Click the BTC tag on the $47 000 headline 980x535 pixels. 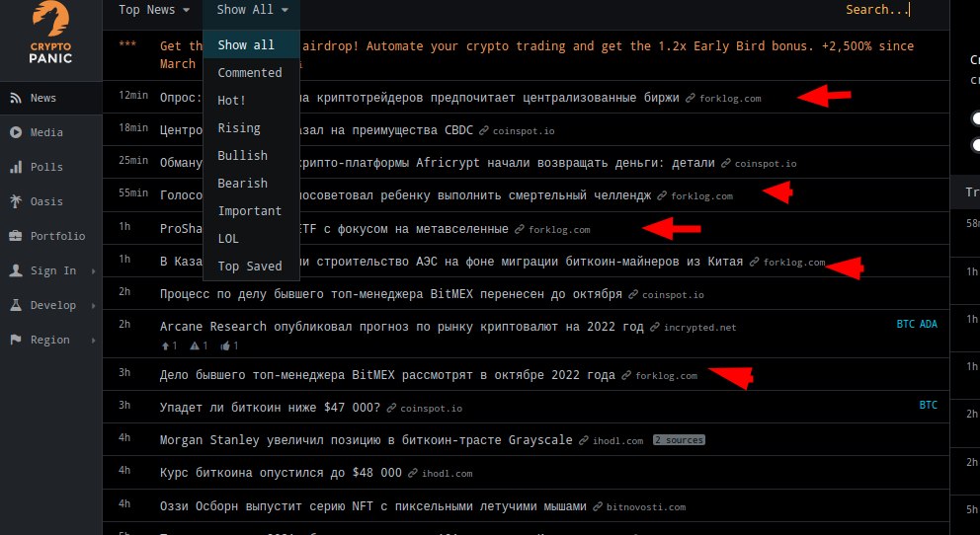(928, 405)
